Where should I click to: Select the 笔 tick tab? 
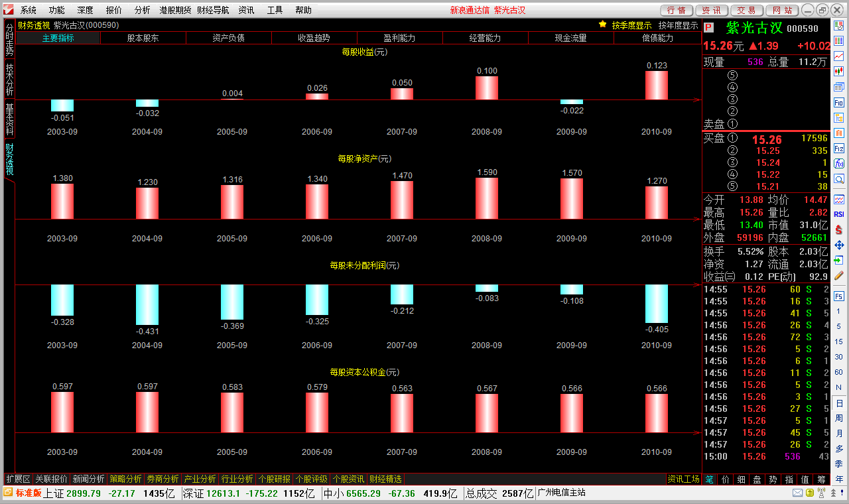pyautogui.click(x=709, y=479)
